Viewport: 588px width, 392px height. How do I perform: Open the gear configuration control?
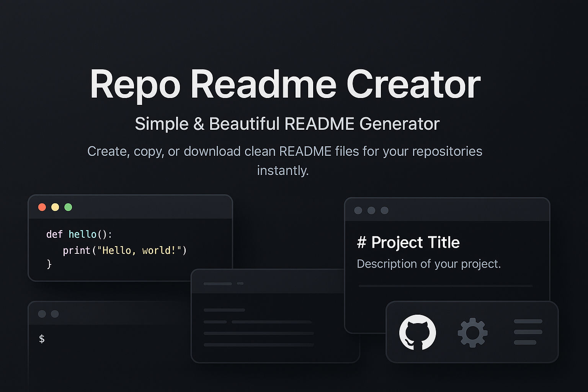pos(472,332)
